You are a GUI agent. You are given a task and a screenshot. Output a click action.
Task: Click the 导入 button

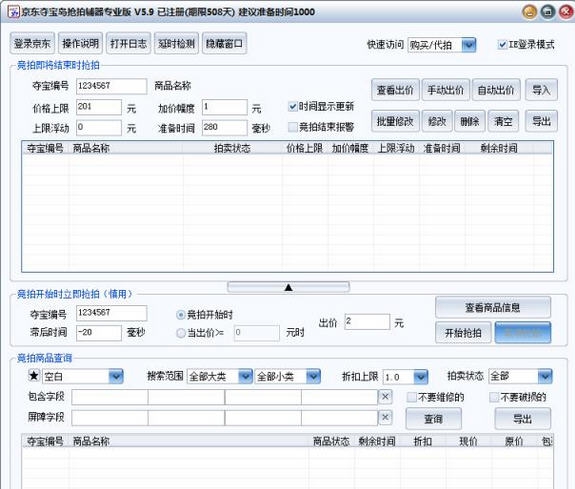(541, 90)
